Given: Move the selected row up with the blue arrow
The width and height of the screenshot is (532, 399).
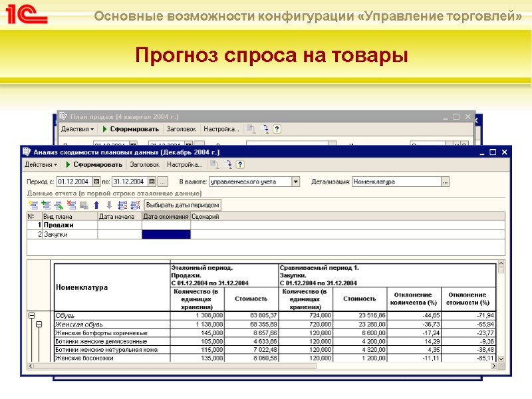Looking at the screenshot, I should point(98,205).
